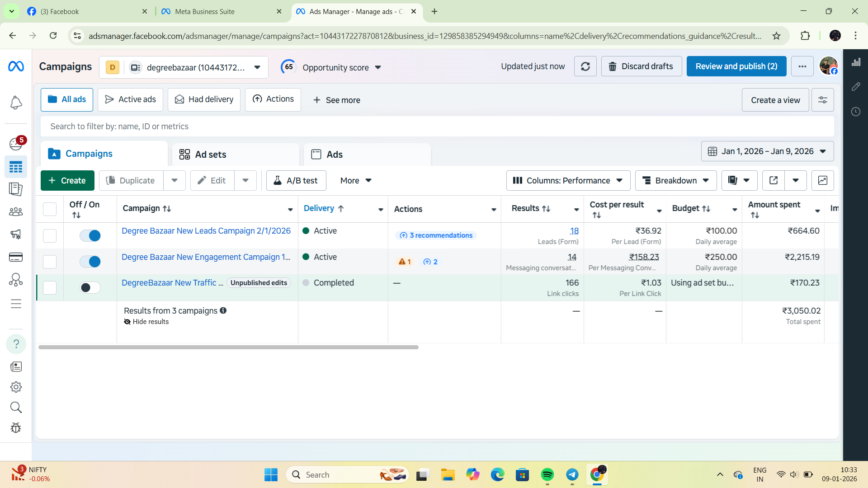868x488 pixels.
Task: Open the Account Overview icon with badge
Action: [16, 144]
